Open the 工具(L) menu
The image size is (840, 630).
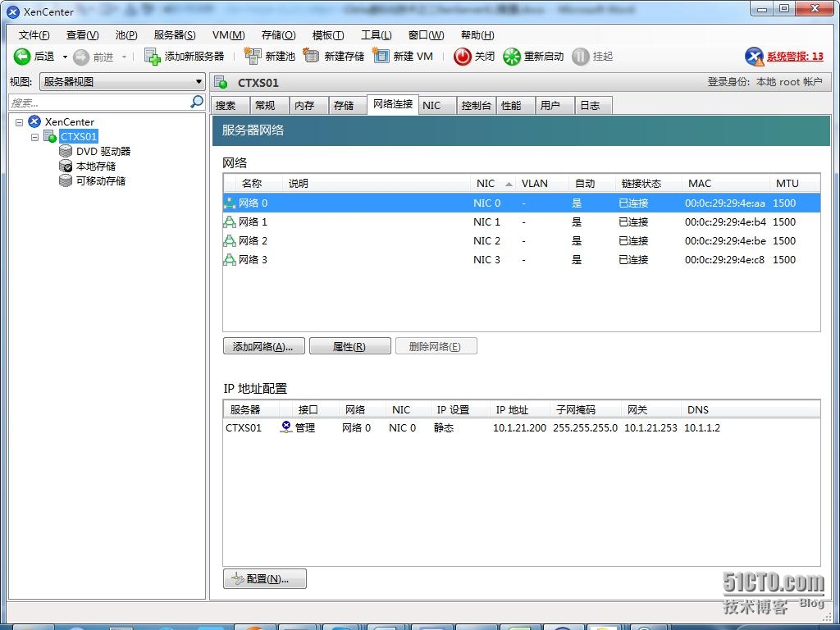click(376, 34)
